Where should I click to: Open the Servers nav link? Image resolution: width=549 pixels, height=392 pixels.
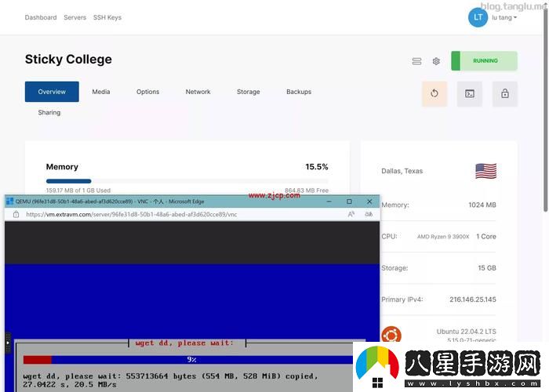[75, 17]
